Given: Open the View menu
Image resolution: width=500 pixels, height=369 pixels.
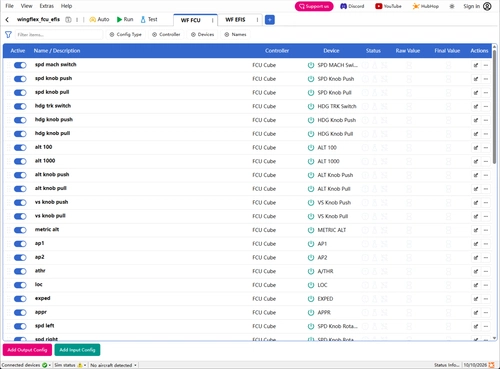Looking at the screenshot, I should [x=26, y=6].
